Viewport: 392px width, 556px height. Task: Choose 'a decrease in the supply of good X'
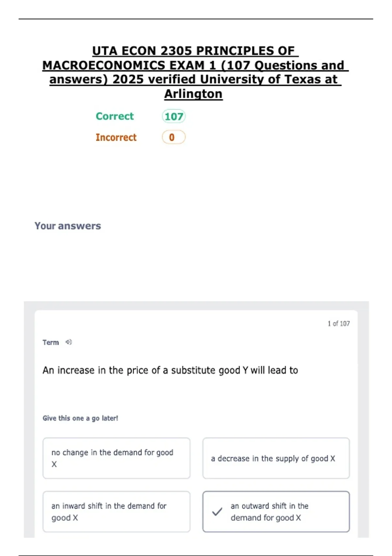click(x=276, y=458)
